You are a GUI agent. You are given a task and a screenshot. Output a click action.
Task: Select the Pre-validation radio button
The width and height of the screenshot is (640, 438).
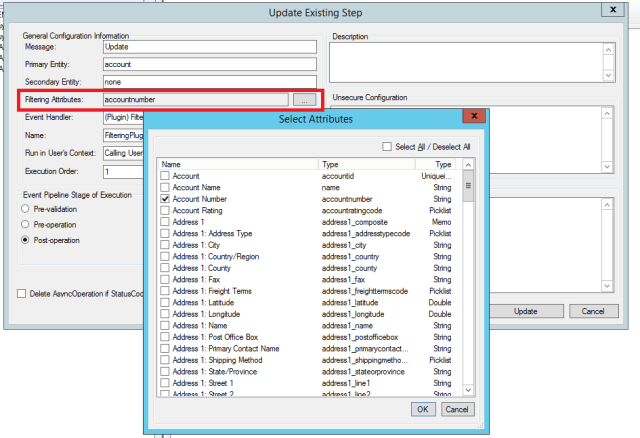[25, 209]
